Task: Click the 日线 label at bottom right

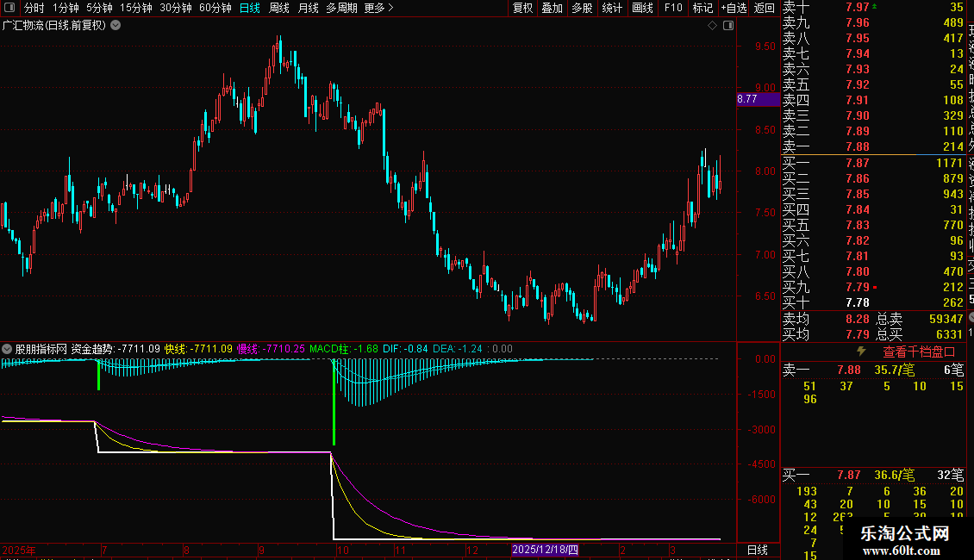Action: point(757,550)
